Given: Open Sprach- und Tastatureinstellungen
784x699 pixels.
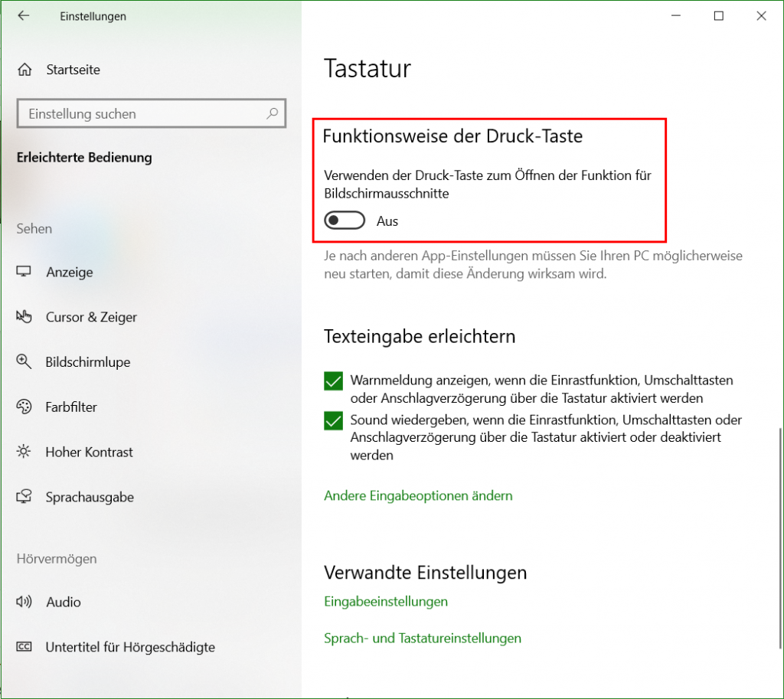Looking at the screenshot, I should [423, 638].
